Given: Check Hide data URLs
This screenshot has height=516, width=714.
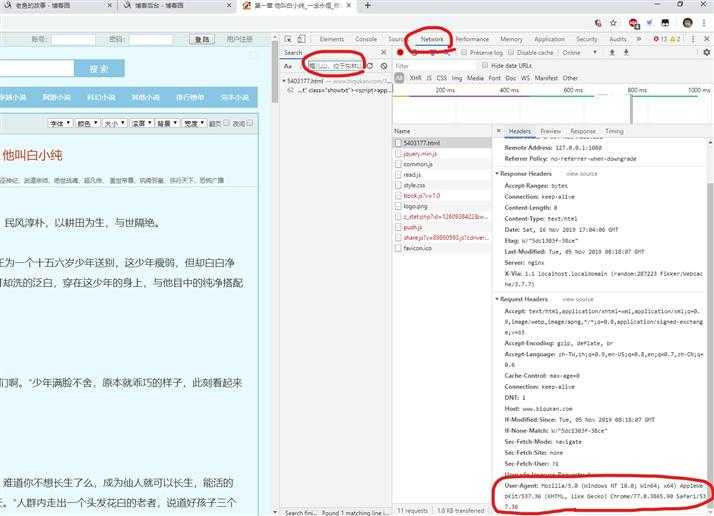Looking at the screenshot, I should click(x=484, y=66).
